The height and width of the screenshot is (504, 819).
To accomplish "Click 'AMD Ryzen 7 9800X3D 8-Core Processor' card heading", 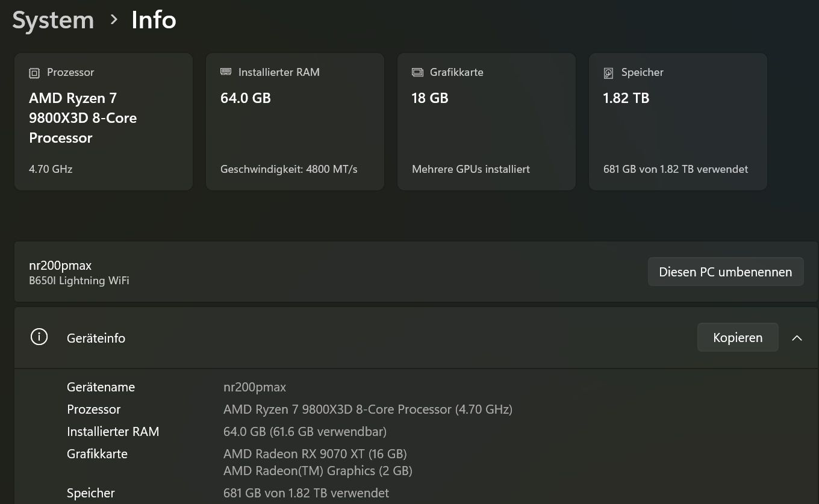I will [83, 118].
